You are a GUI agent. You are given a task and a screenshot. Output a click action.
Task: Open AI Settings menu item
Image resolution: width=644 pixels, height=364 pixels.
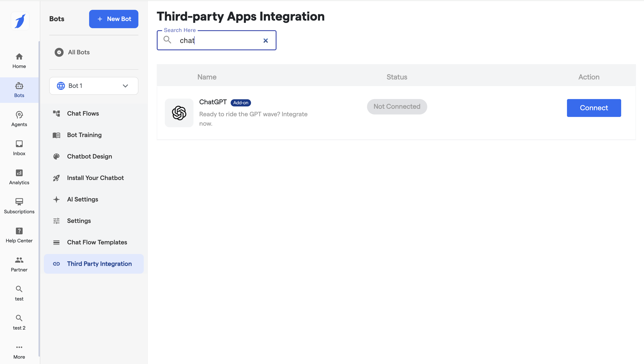pos(82,199)
